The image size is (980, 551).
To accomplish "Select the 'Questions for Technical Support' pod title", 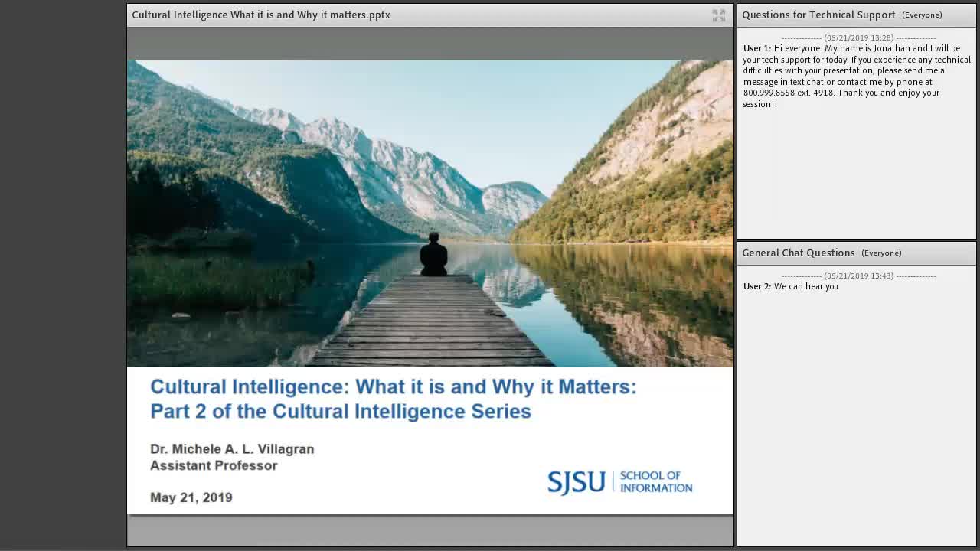I will point(818,15).
